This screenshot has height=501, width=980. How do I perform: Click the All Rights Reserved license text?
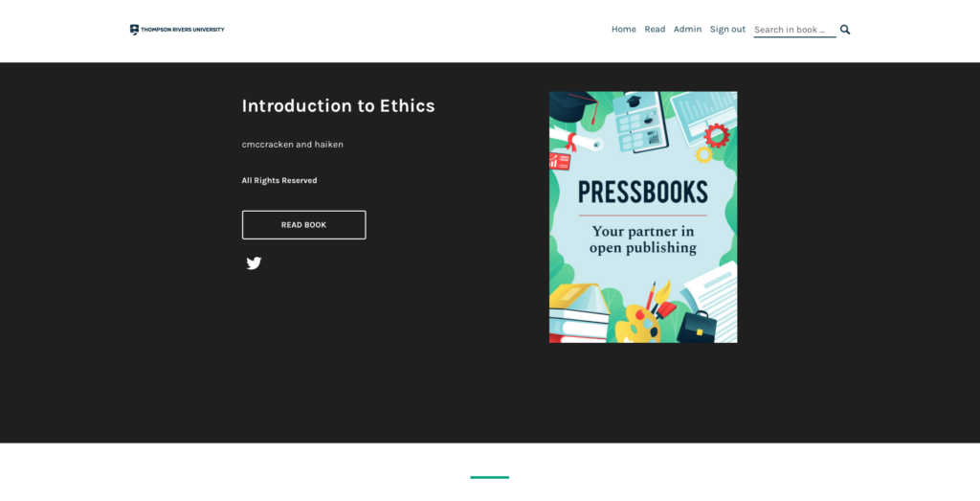point(279,180)
